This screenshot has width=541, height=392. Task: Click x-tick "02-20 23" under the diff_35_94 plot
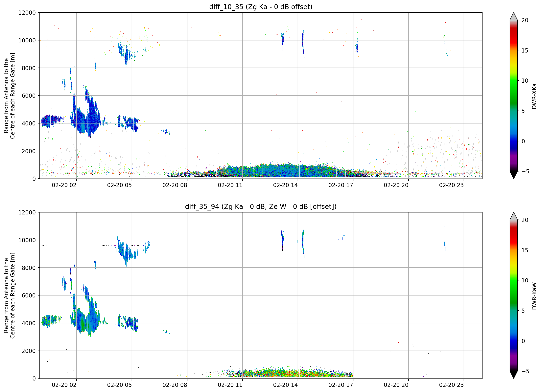point(452,385)
